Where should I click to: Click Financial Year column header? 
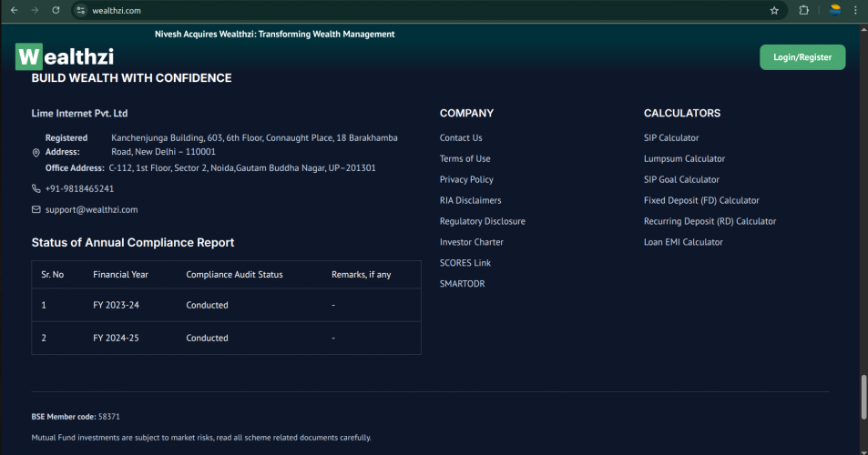click(120, 274)
